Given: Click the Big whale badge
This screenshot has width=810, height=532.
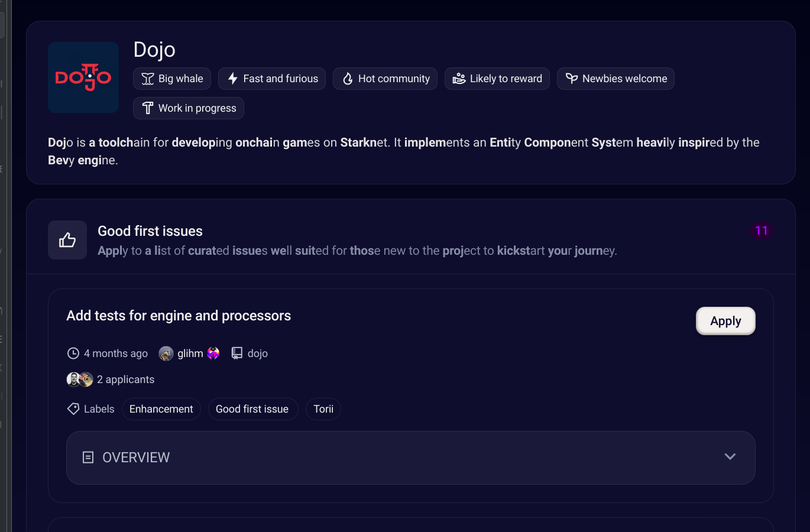Looking at the screenshot, I should [172, 79].
